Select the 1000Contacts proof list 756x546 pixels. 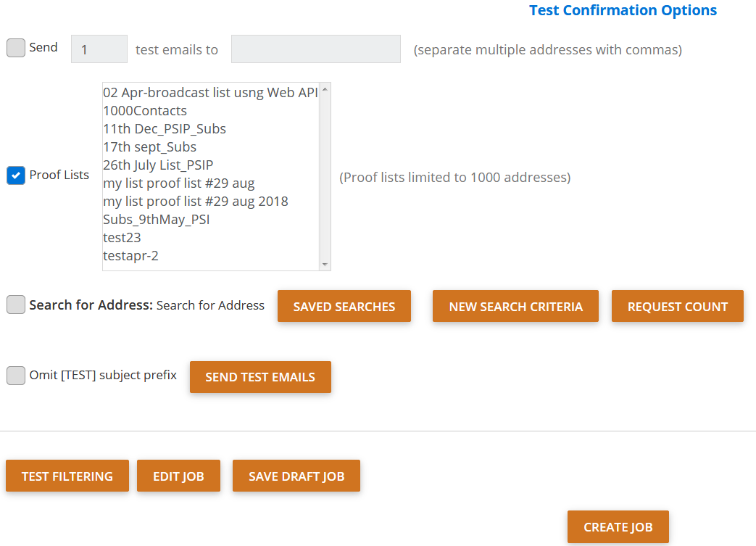point(211,111)
